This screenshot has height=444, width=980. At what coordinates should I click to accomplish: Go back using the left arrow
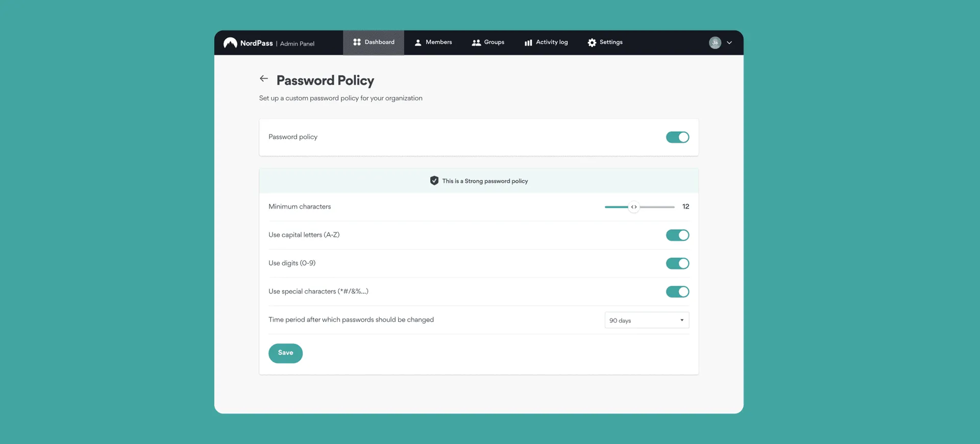tap(264, 79)
